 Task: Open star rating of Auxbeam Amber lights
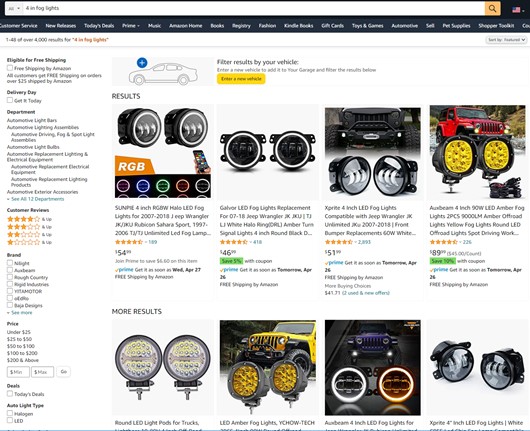click(443, 242)
